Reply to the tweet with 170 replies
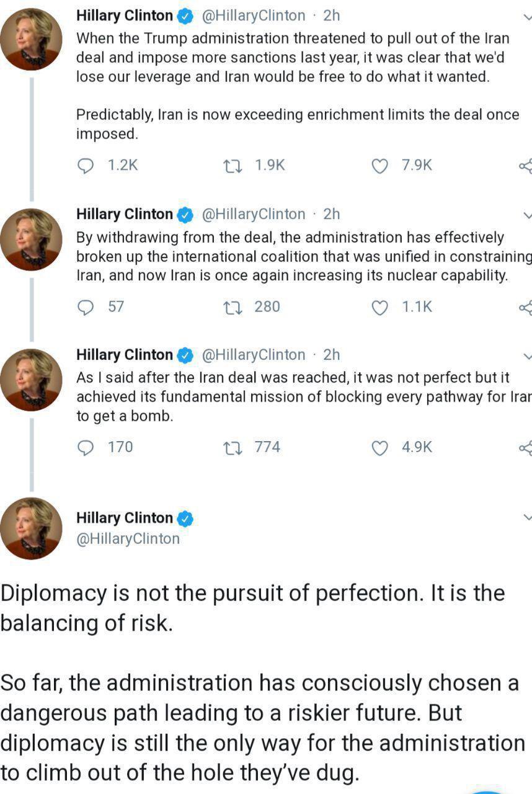 (x=86, y=447)
